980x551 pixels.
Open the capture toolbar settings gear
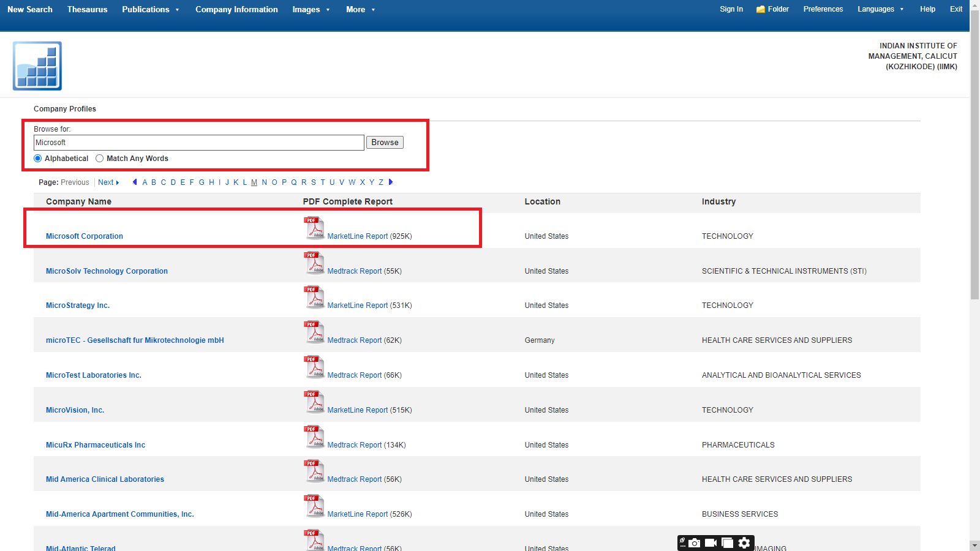click(x=744, y=543)
